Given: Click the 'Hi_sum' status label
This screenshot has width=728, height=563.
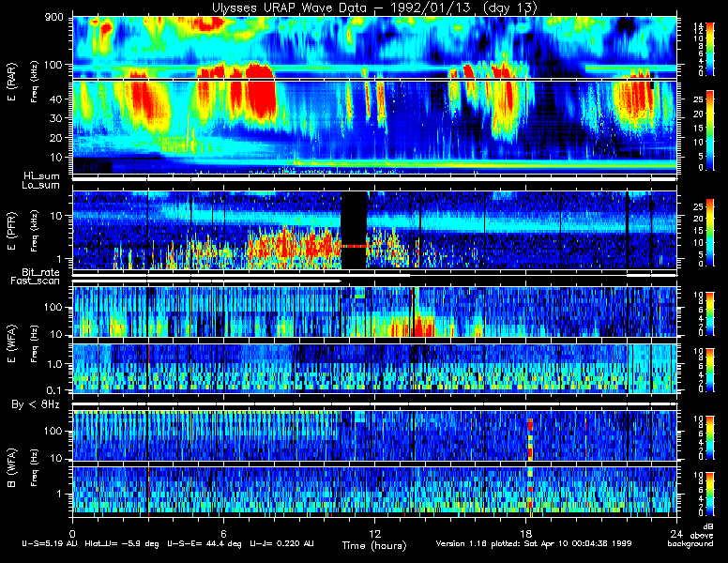Looking at the screenshot, I should 42,176.
